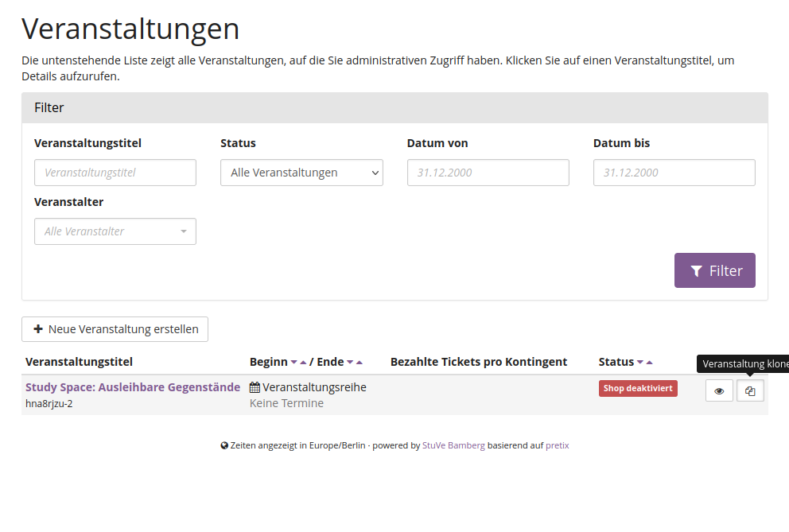This screenshot has height=532, width=789.
Task: Sort Beginn column ascending
Action: [x=303, y=363]
